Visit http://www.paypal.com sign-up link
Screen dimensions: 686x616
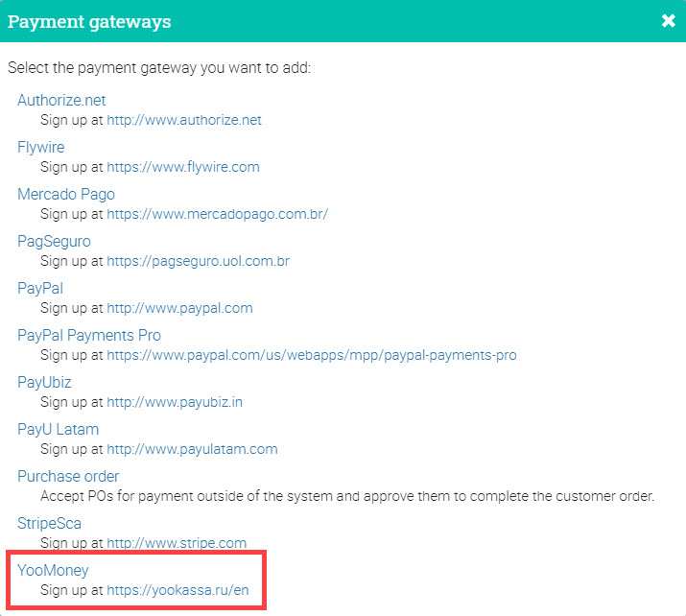click(179, 308)
